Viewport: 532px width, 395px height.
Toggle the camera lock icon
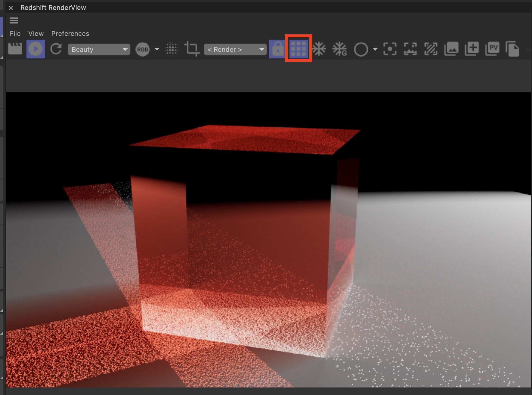point(277,49)
